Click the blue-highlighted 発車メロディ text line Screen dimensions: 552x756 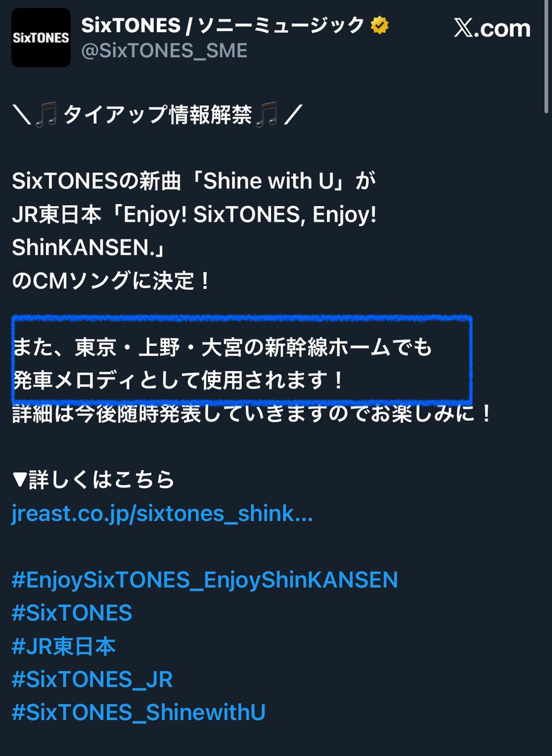178,381
